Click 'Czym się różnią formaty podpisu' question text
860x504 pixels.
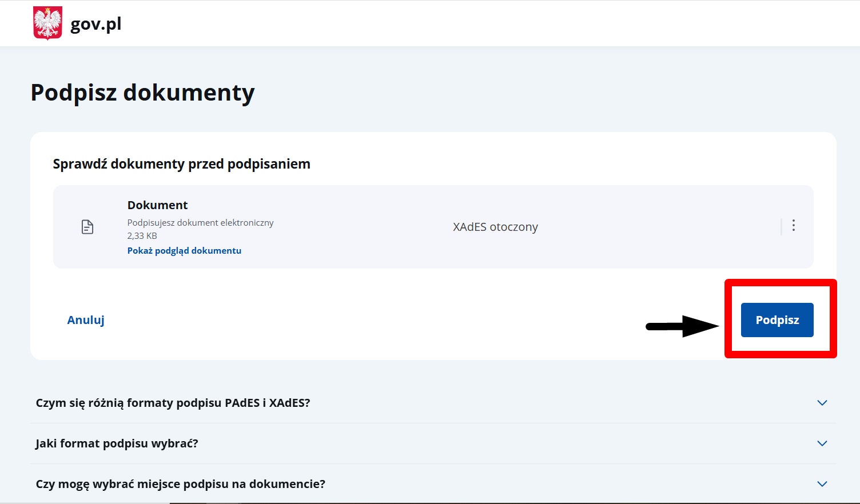pyautogui.click(x=173, y=403)
